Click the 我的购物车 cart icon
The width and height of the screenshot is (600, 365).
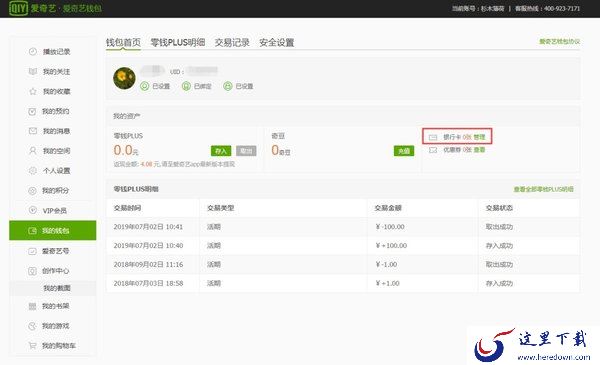point(33,345)
